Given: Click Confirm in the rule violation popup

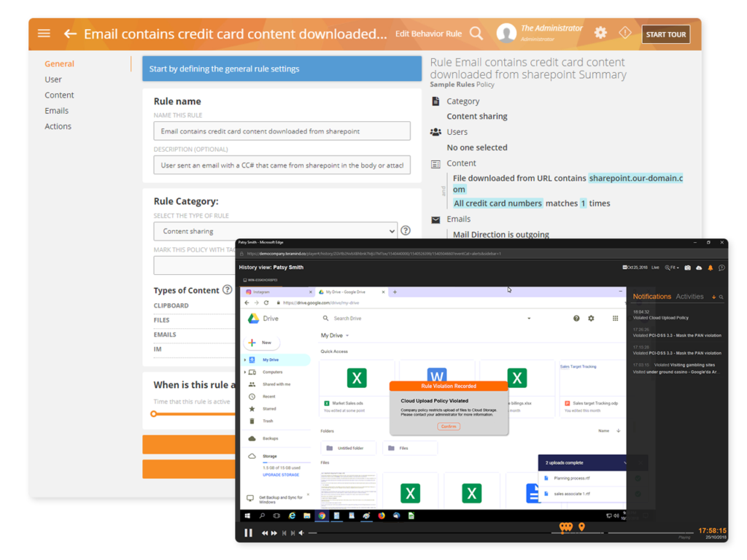Looking at the screenshot, I should pos(449,426).
